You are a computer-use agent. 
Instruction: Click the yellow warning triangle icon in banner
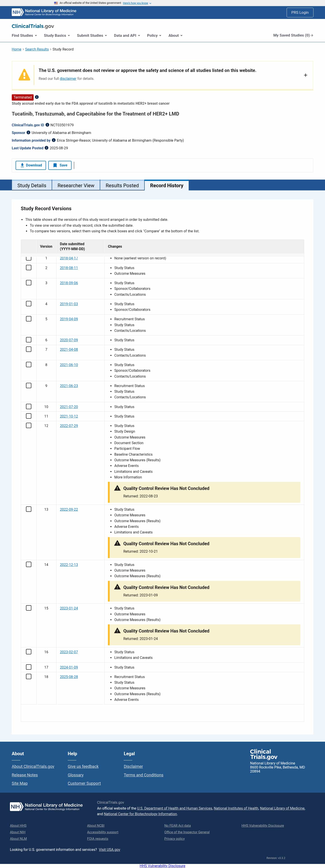pos(24,74)
